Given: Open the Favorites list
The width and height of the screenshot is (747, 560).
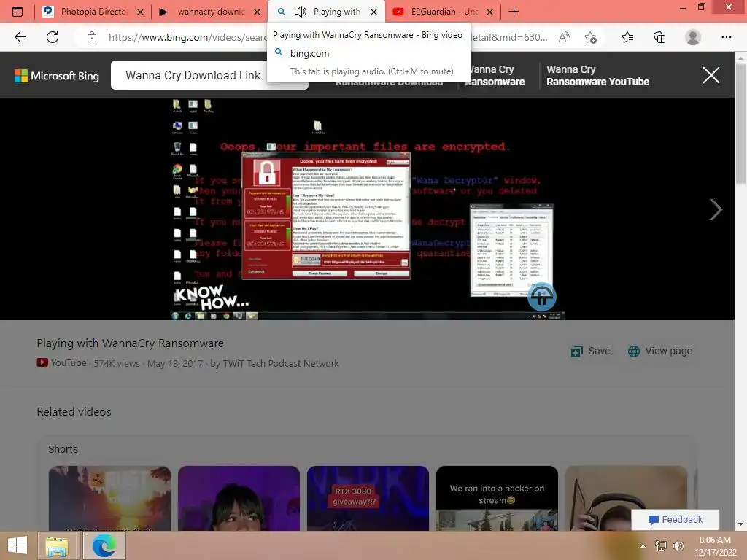Looking at the screenshot, I should click(x=627, y=37).
